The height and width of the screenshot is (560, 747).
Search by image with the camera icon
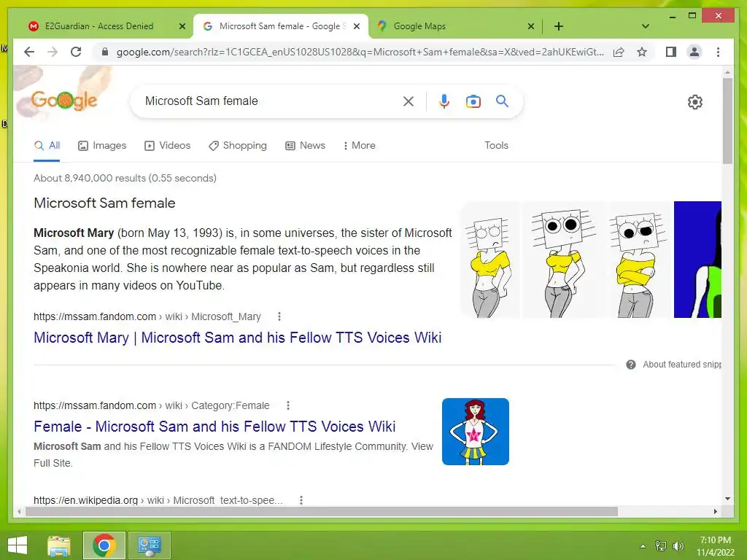point(473,101)
